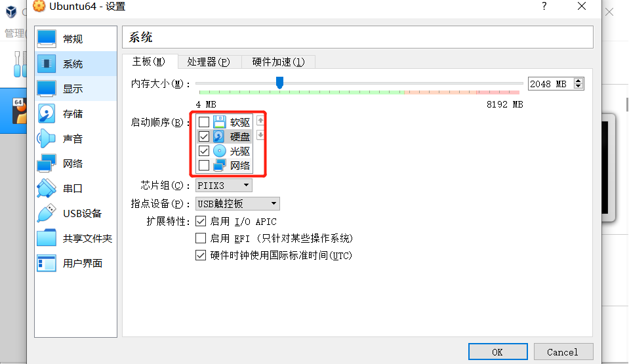Select the 显示 (Display) monitor icon

point(47,89)
